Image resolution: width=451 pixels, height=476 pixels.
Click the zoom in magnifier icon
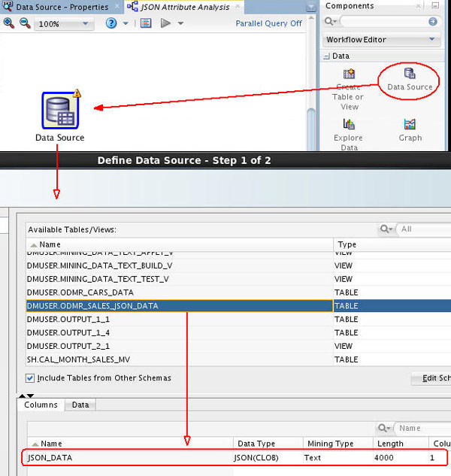point(8,23)
